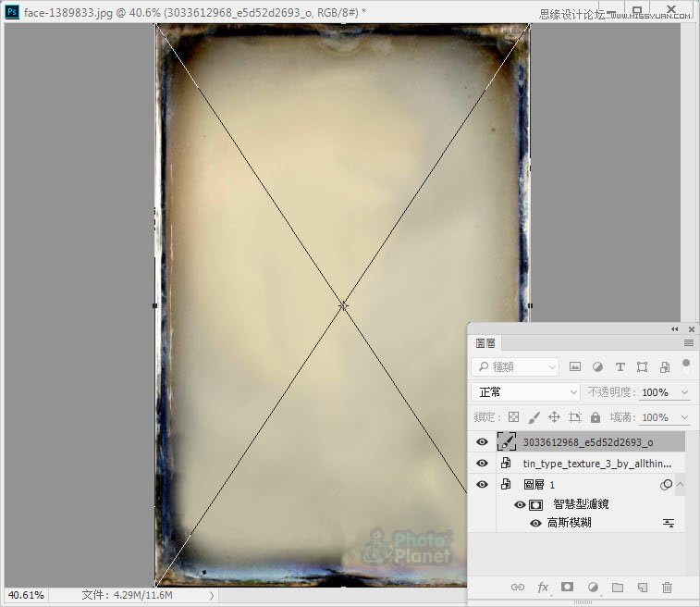Image resolution: width=700 pixels, height=607 pixels.
Task: Select the 圖層 Layers tab
Action: (485, 343)
